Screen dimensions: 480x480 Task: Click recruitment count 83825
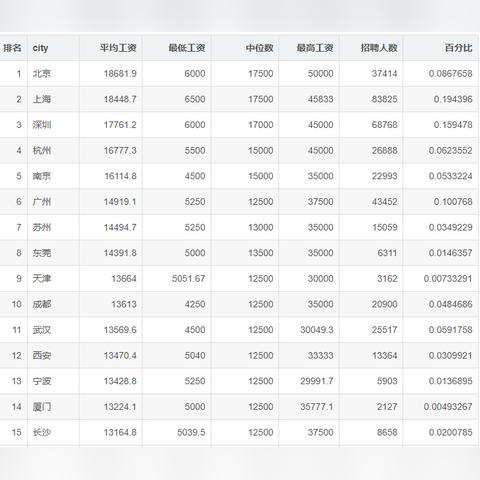tap(385, 99)
